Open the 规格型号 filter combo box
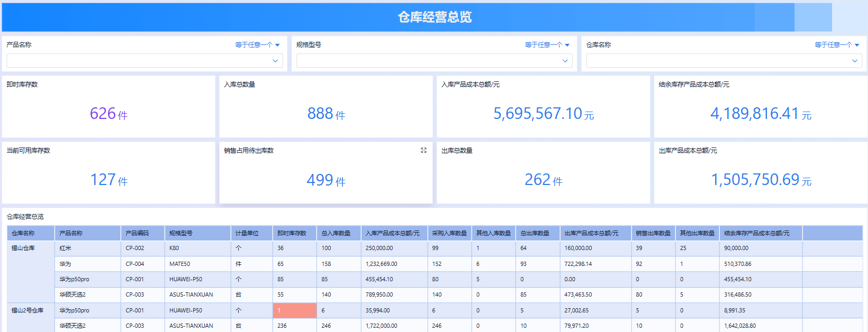Viewport: 868px width, 332px height. pyautogui.click(x=434, y=61)
